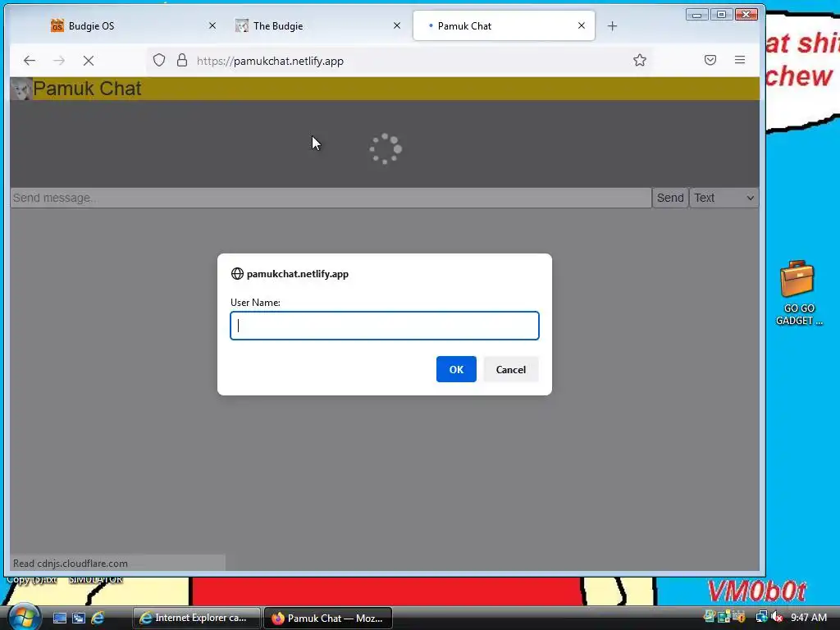
Task: Click the Send message text field
Action: tap(331, 198)
